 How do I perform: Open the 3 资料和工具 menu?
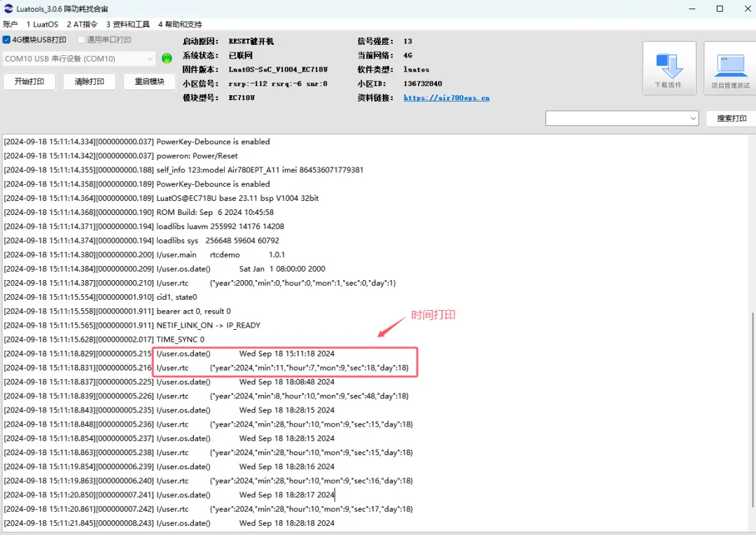128,24
